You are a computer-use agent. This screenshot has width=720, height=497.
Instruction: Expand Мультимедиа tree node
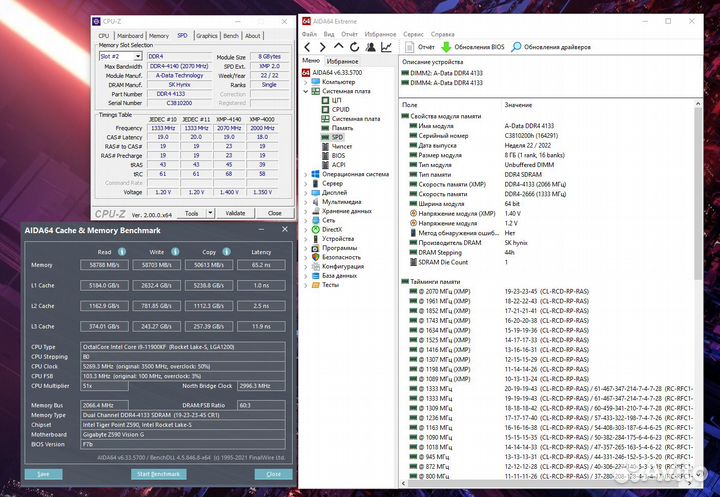pos(306,202)
